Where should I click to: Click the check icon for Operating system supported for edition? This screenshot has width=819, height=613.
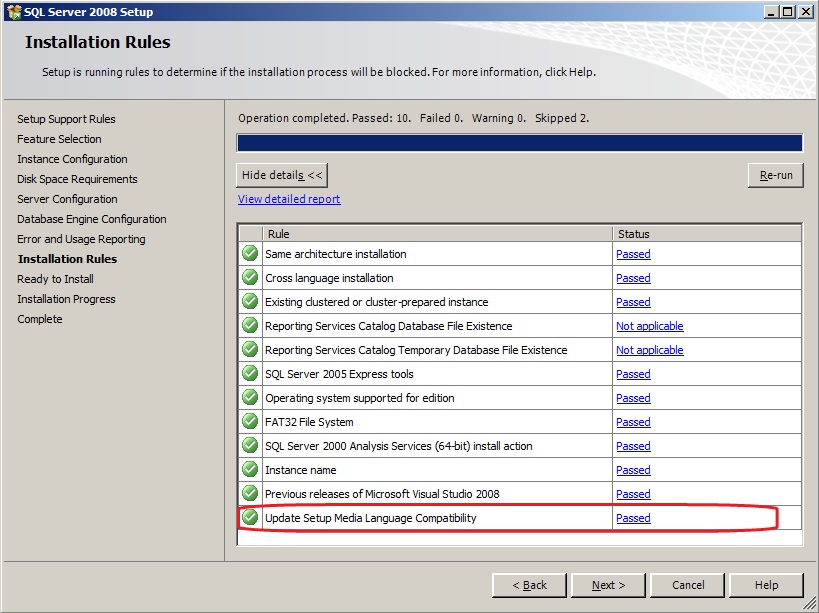tap(250, 398)
